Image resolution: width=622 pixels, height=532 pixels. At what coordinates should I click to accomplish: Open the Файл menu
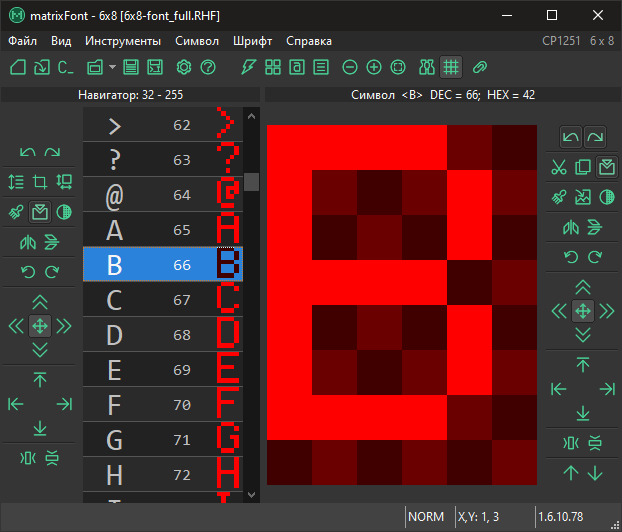coord(23,41)
